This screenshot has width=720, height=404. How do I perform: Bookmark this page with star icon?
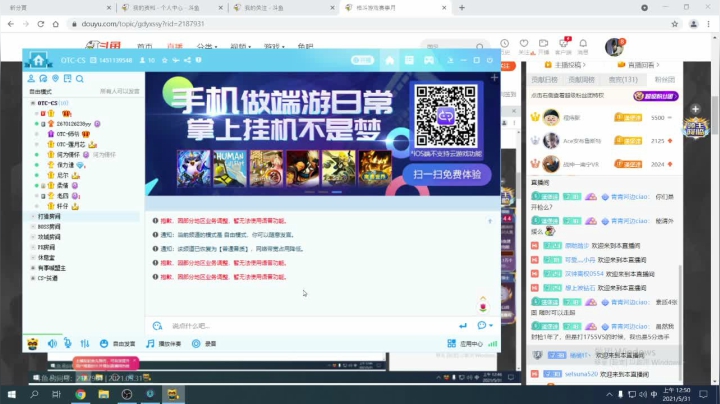675,24
